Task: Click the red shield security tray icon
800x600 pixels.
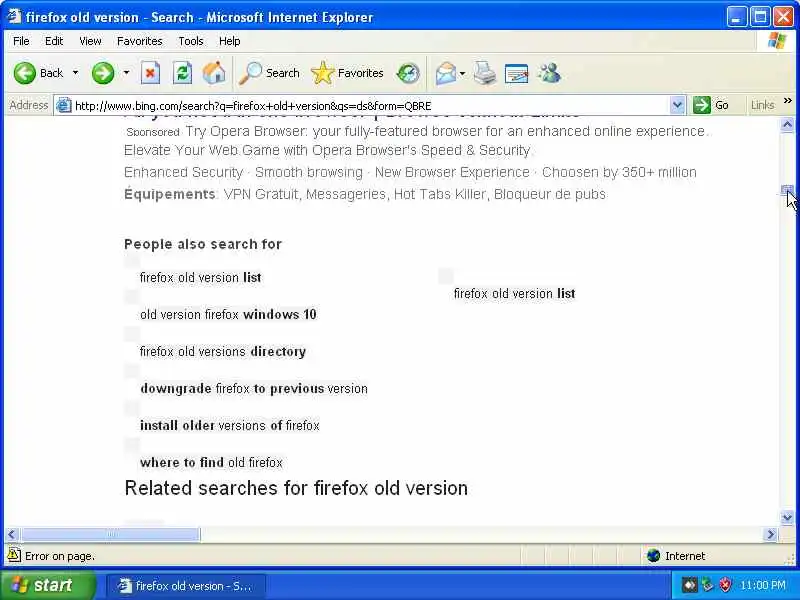Action: pyautogui.click(x=724, y=585)
